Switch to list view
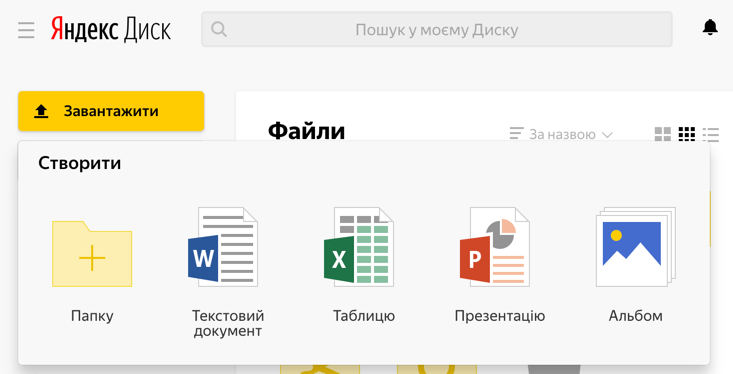The width and height of the screenshot is (733, 374). pos(711,134)
